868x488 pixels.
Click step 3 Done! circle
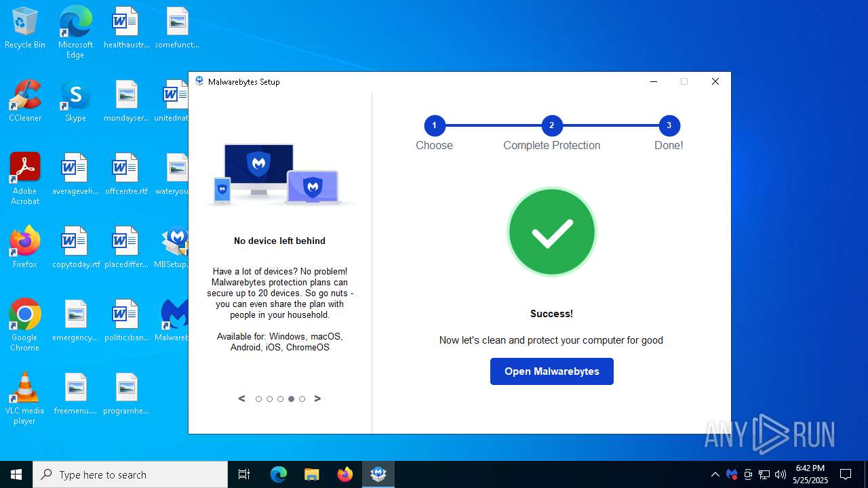(x=669, y=125)
